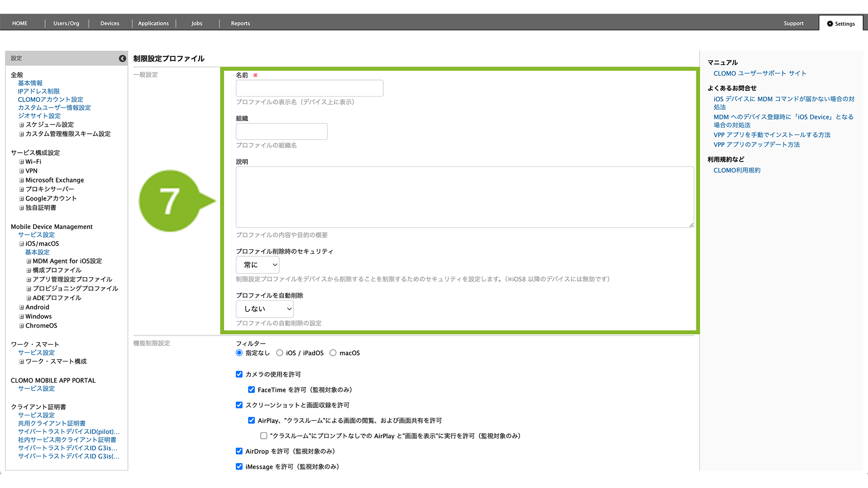
Task: Expand ADEプロファイル tree item
Action: point(29,298)
